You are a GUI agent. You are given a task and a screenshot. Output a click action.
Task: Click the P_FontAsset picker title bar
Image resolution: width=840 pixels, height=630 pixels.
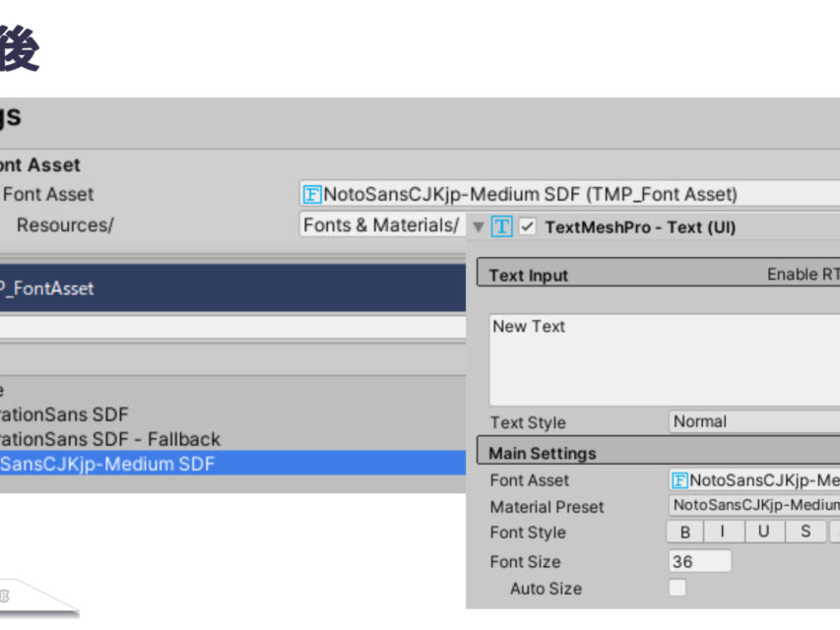[x=232, y=288]
